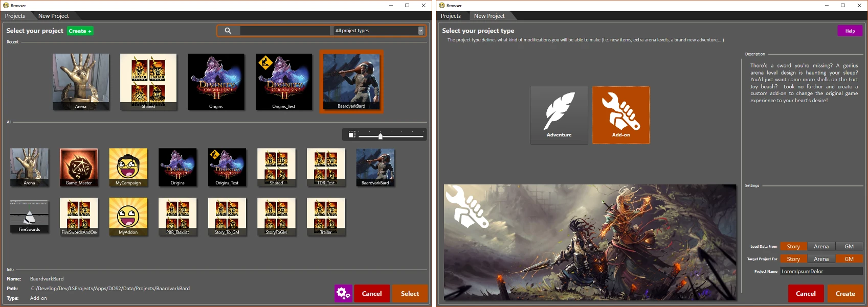Set Target Project For to Story

[793, 258]
